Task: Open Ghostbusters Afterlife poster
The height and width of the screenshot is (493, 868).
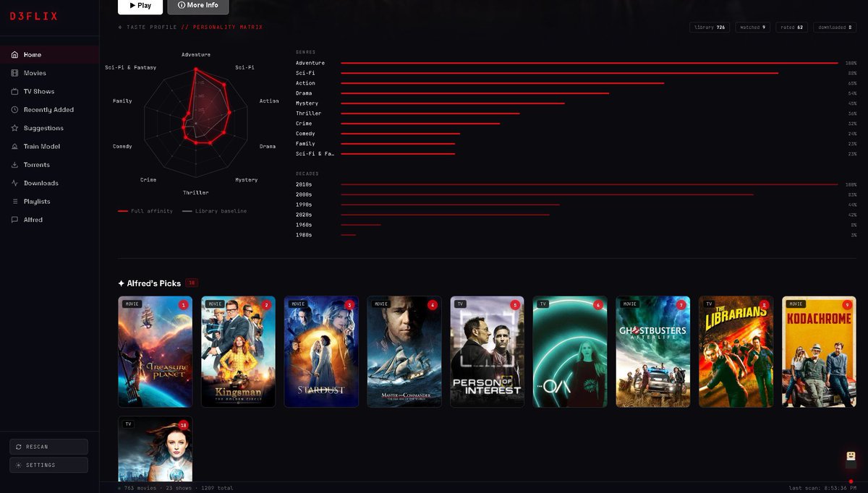Action: point(653,351)
